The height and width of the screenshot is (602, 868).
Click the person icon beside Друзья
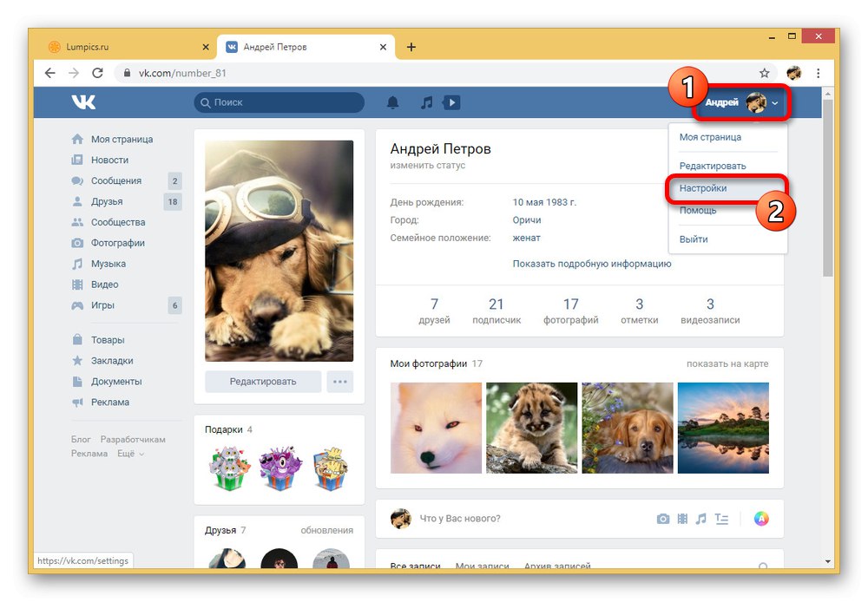(77, 201)
